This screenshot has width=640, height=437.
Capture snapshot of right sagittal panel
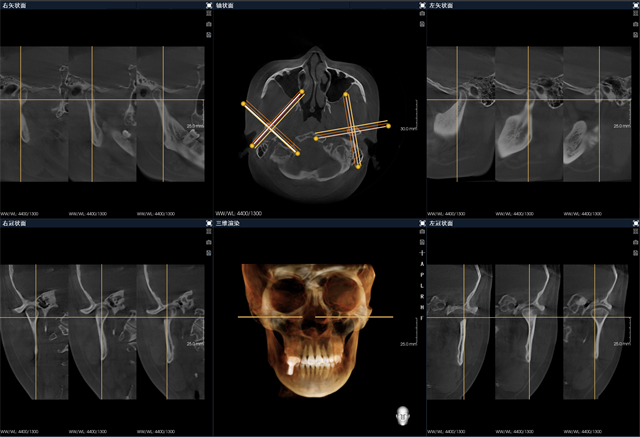coord(209,24)
